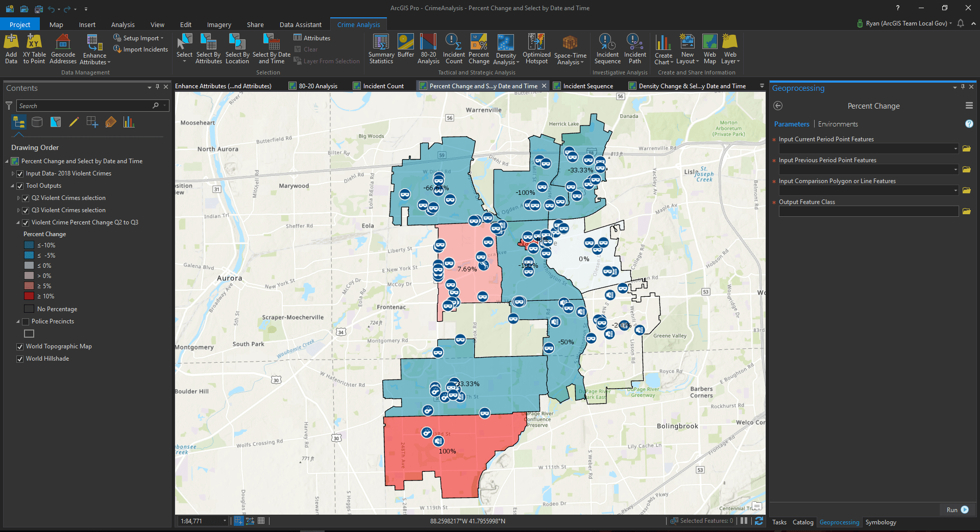Open Geocode Addresses tool
The width and height of the screenshot is (980, 532).
[63, 49]
